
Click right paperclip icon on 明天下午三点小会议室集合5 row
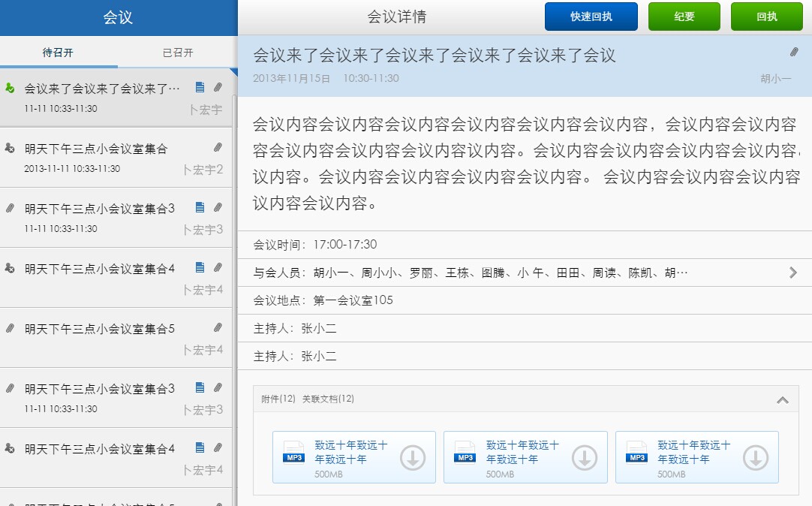[x=218, y=328]
